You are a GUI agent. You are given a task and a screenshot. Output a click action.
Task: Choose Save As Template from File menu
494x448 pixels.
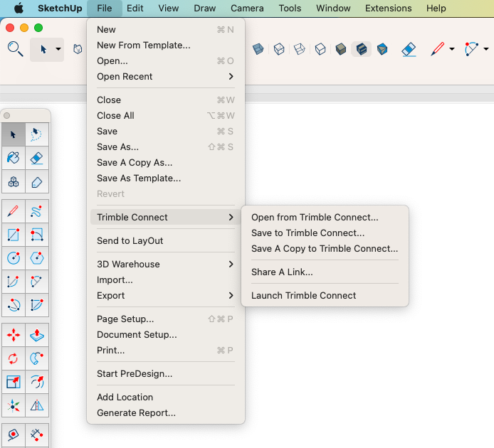(139, 178)
